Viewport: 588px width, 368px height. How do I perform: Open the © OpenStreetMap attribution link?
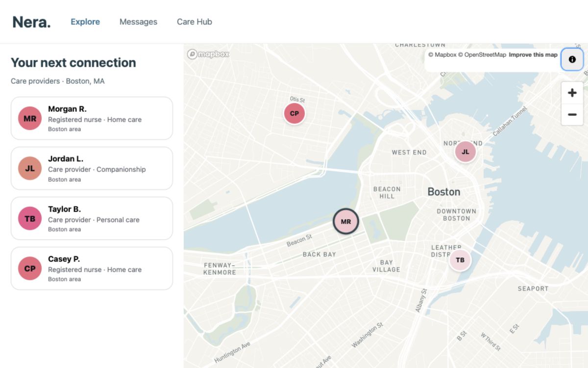(x=482, y=55)
